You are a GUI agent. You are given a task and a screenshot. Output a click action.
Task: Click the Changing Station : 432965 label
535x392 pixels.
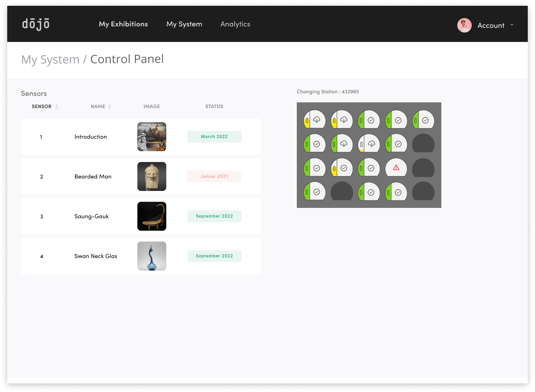[x=328, y=92]
